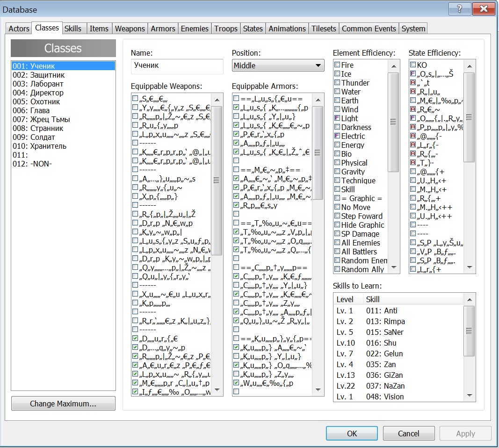Viewport: 499px width, 448px height.
Task: Toggle the first Equippable Weapons checkbox
Action: point(135,98)
